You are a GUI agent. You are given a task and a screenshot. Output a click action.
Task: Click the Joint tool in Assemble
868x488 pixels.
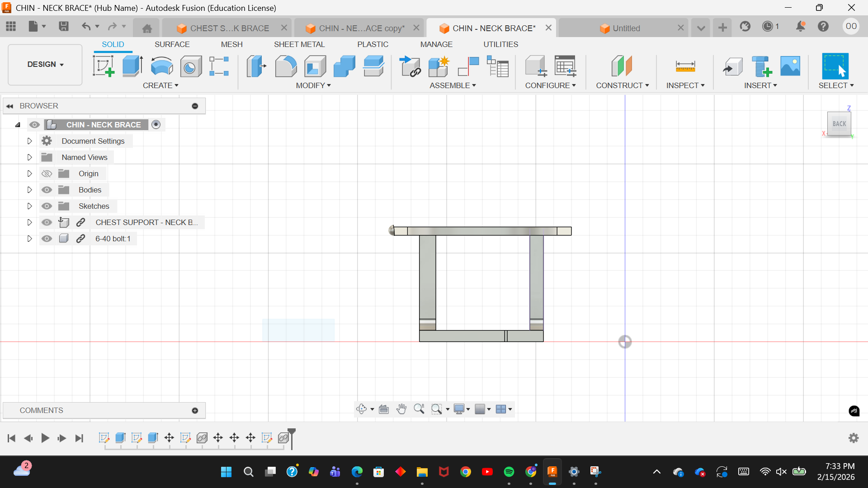point(468,66)
